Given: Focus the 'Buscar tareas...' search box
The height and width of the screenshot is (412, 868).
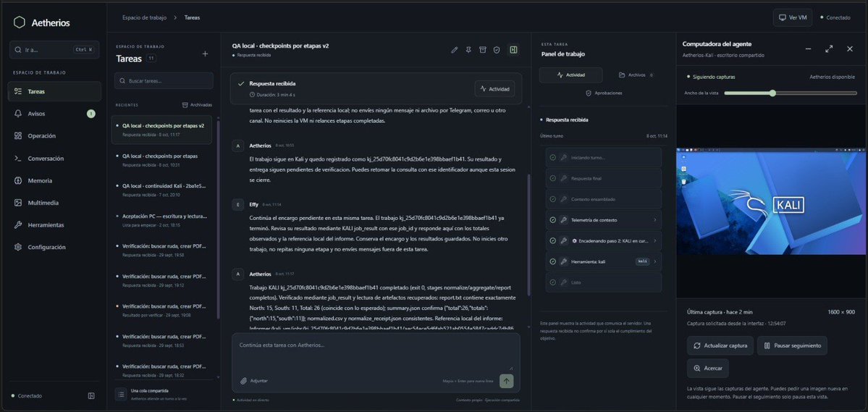Looking at the screenshot, I should pos(164,81).
